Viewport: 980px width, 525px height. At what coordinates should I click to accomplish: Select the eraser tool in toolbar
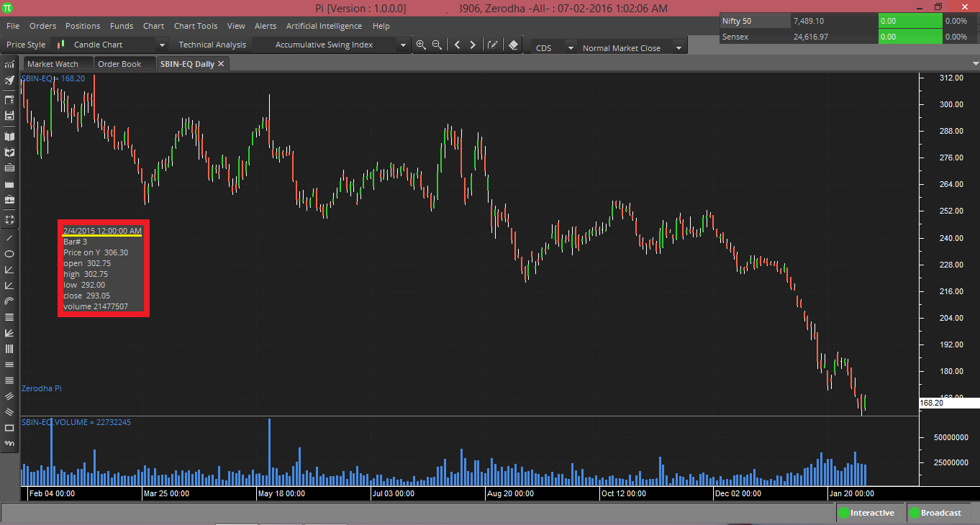coord(513,45)
